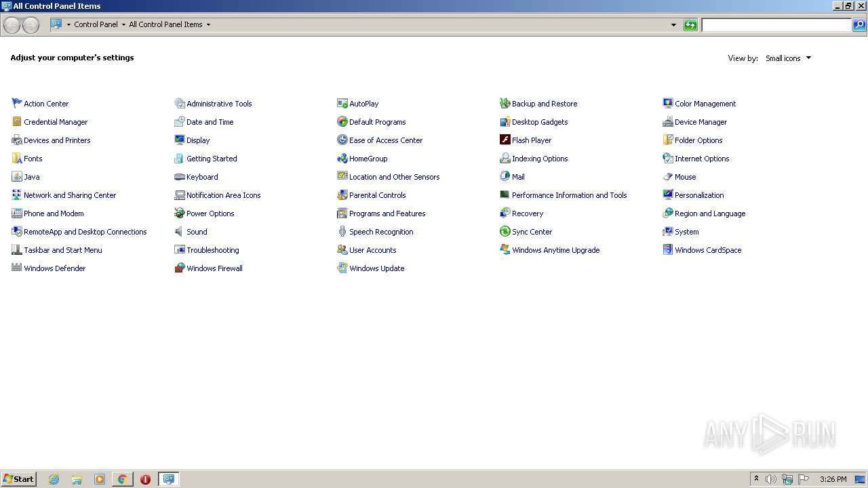Click the volume icon in system tray
The image size is (868, 488).
[x=770, y=479]
